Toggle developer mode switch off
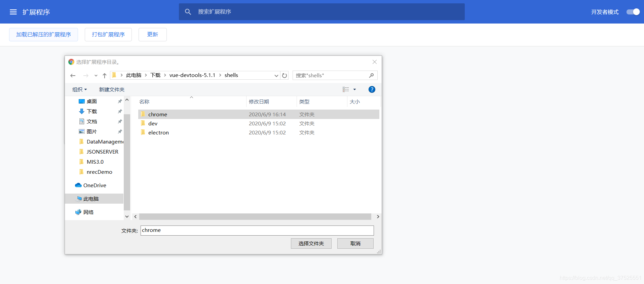 tap(633, 12)
